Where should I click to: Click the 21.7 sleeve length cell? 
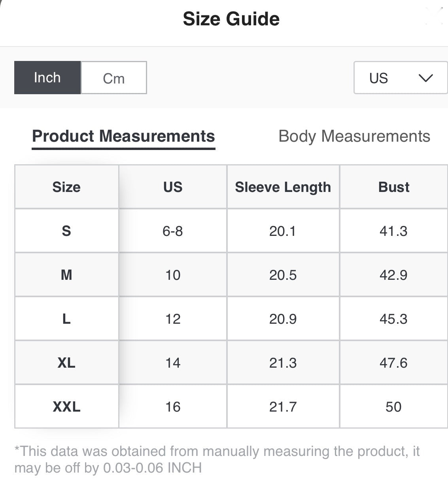(283, 406)
